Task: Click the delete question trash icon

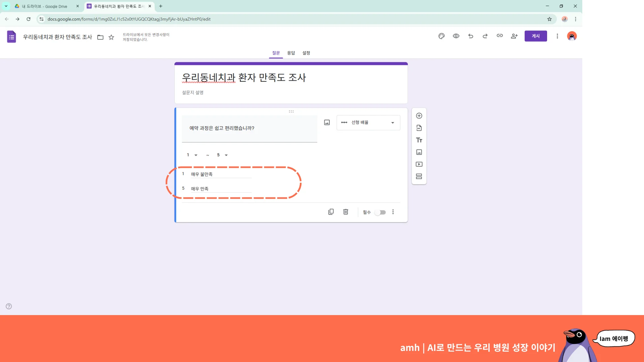Action: pos(345,212)
